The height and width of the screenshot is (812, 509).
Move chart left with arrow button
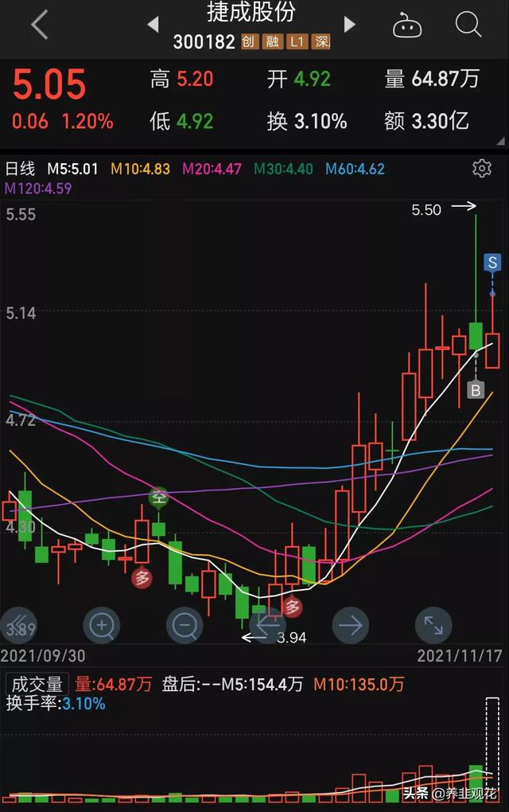pyautogui.click(x=267, y=625)
